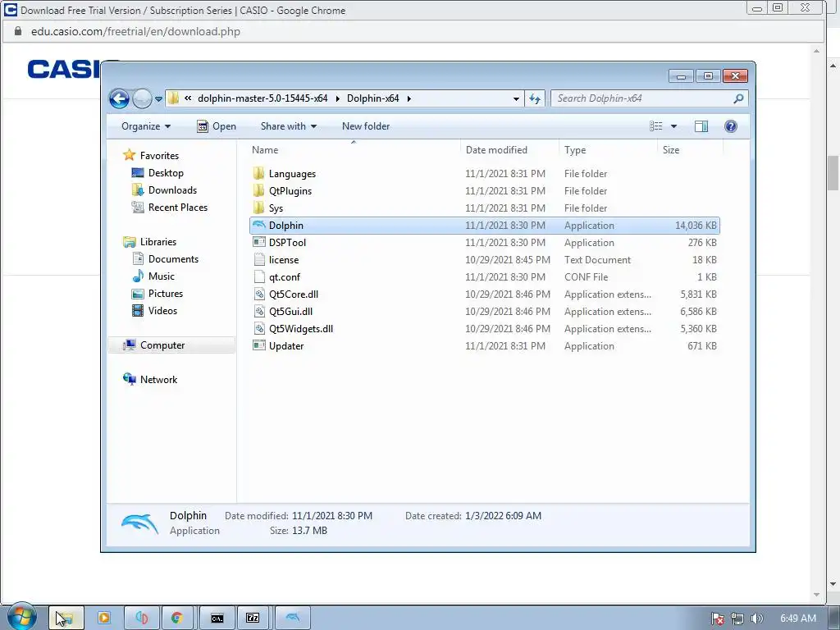Click the 6:49 AM taskbar clock
Viewport: 840px width, 630px height.
tap(797, 619)
